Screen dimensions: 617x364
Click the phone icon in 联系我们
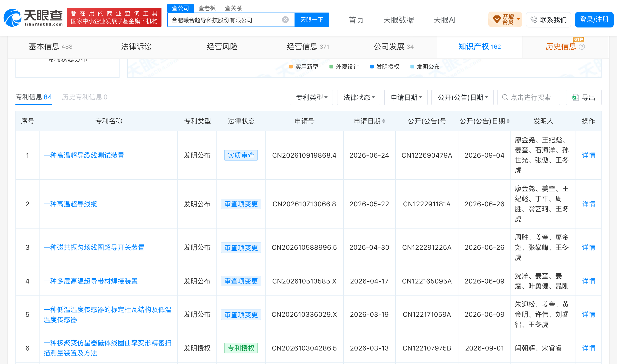(534, 20)
